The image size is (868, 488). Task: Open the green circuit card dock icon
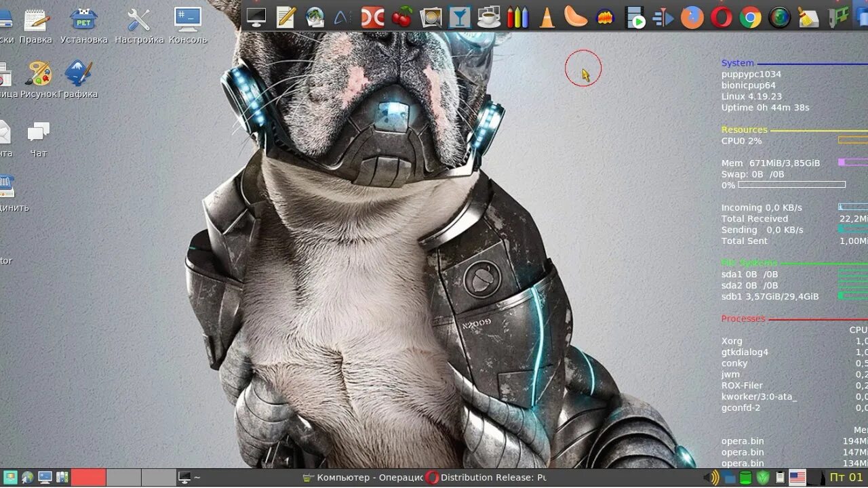click(838, 17)
